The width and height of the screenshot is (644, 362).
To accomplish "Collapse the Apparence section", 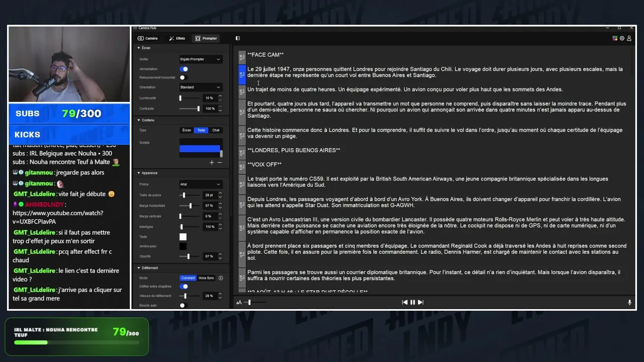I will pyautogui.click(x=139, y=173).
